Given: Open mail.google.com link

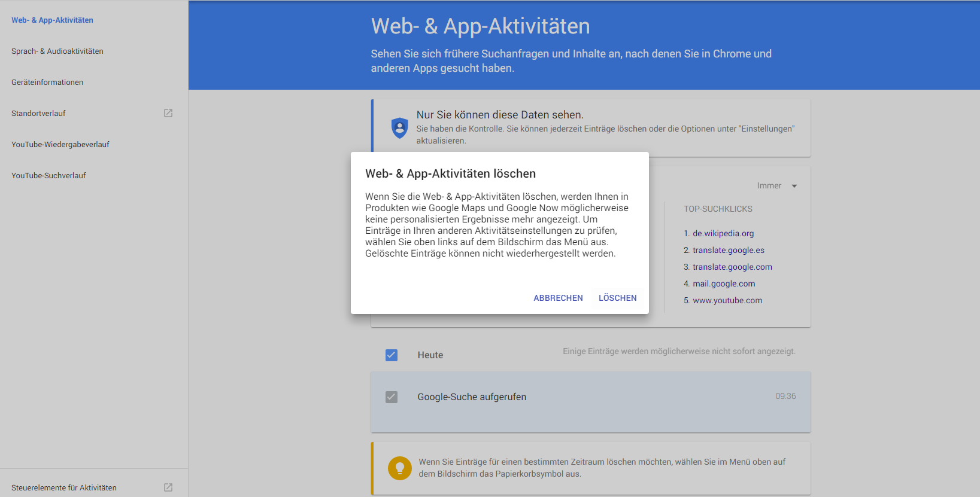Looking at the screenshot, I should (x=724, y=283).
